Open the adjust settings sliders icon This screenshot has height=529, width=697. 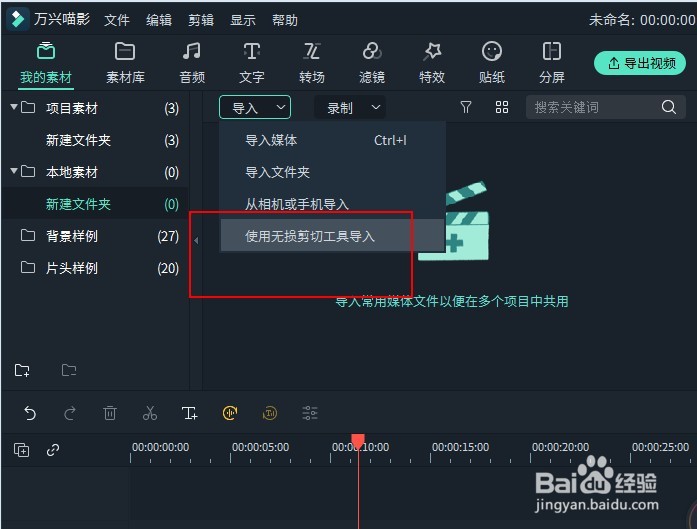point(310,413)
